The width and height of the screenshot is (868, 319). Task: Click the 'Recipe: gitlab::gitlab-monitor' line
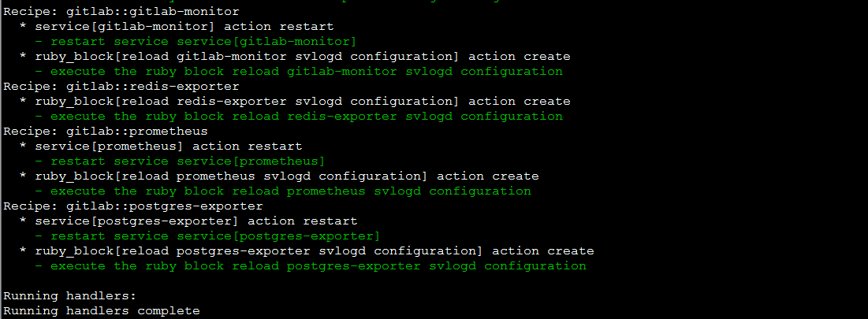[121, 12]
